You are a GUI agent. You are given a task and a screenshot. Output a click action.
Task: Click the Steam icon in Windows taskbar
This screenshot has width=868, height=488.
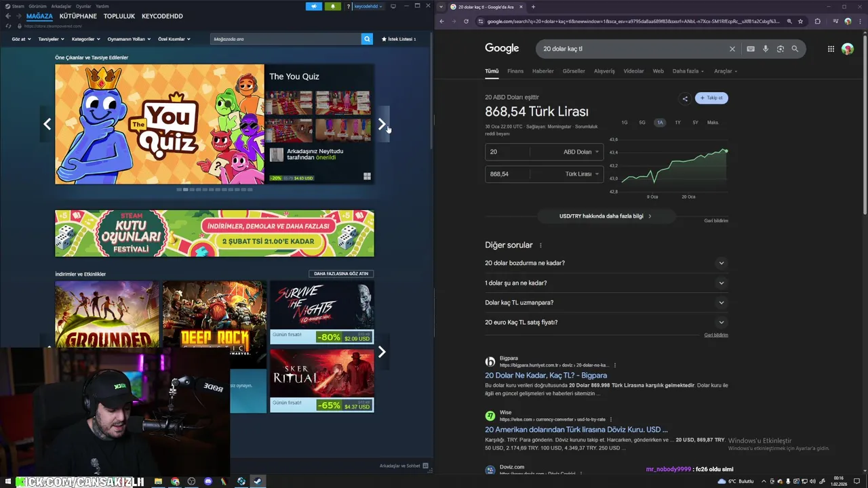[x=258, y=481]
